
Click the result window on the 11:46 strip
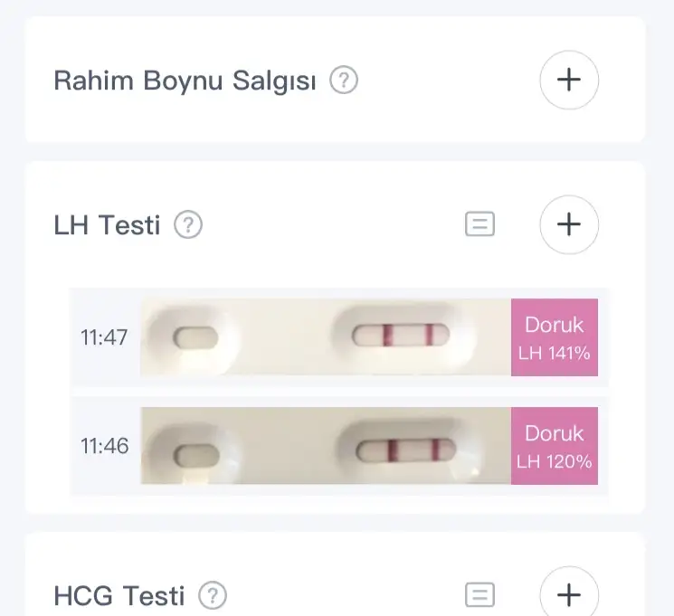(x=400, y=450)
